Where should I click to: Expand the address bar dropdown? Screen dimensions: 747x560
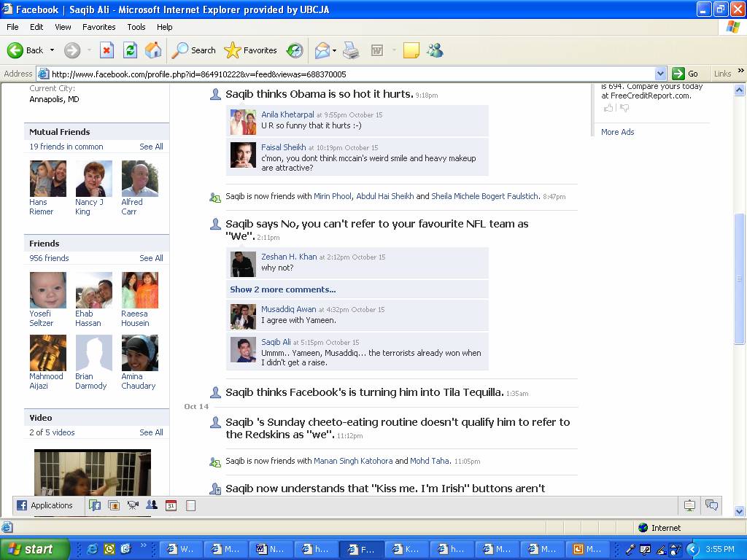[660, 74]
